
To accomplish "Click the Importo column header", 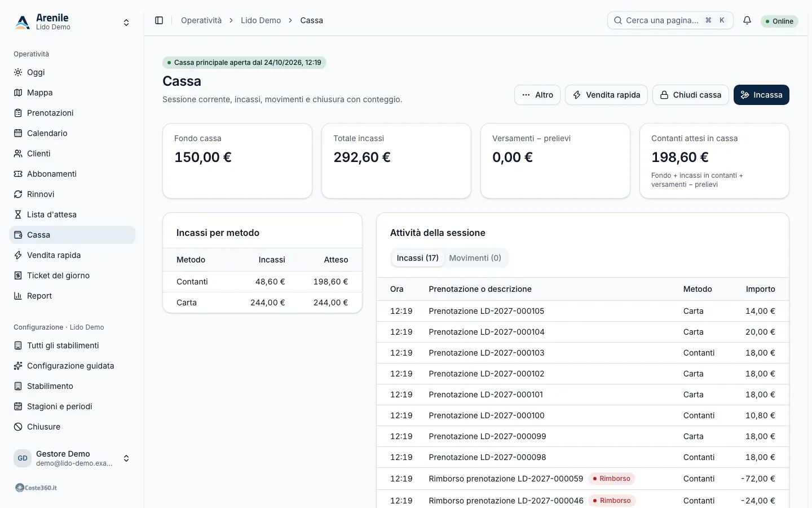I will (x=760, y=289).
